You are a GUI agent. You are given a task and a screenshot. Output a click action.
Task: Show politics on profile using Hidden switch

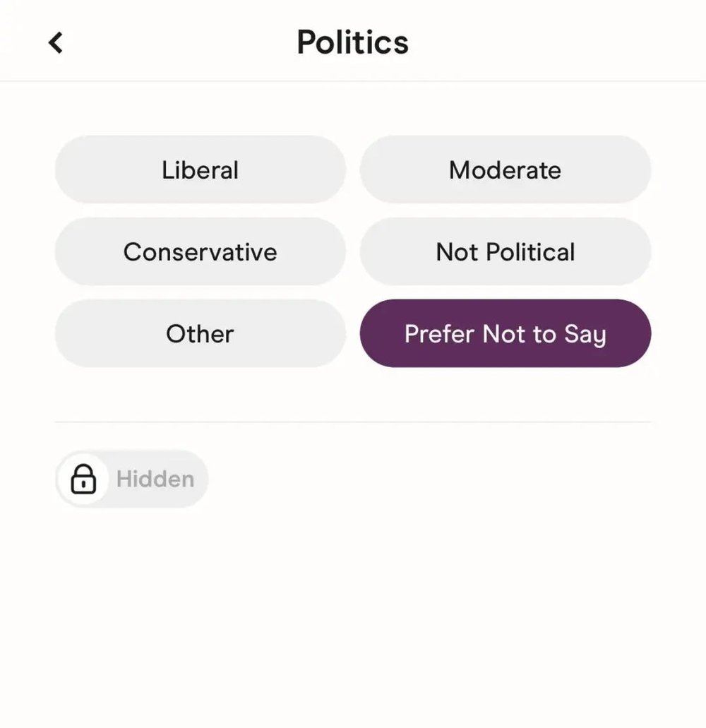131,479
